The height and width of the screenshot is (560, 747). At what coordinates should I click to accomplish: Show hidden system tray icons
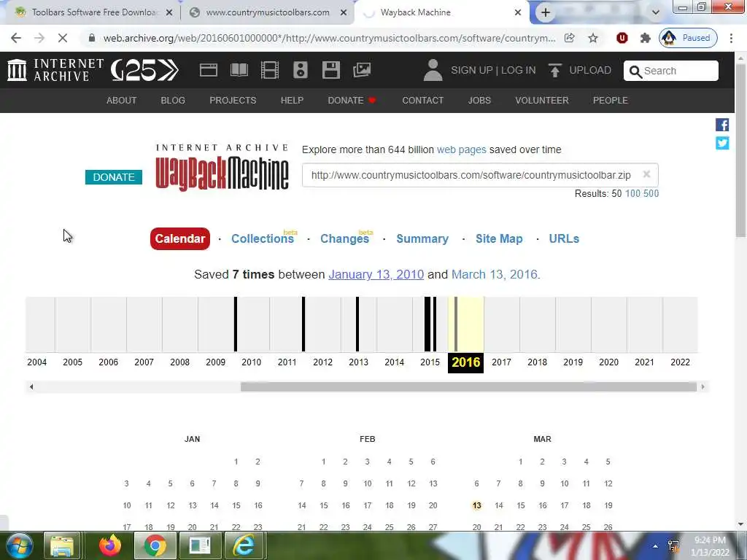coord(655,546)
